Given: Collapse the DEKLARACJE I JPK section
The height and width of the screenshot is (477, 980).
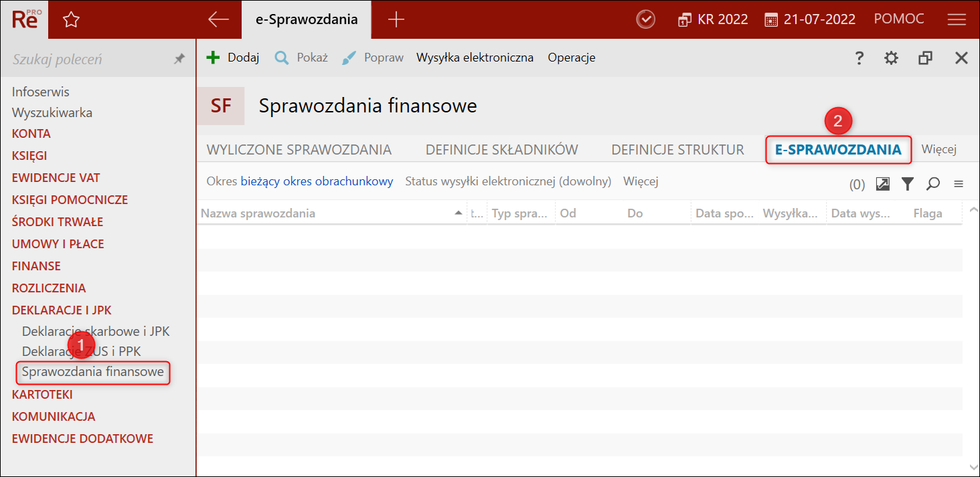Looking at the screenshot, I should pyautogui.click(x=62, y=310).
